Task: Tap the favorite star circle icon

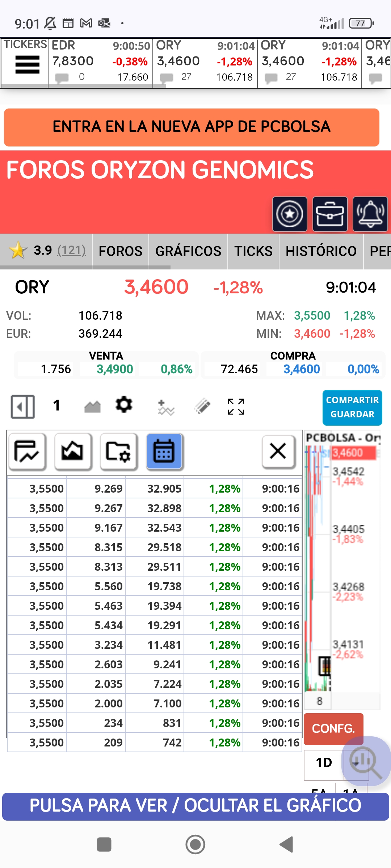Action: pos(290,214)
